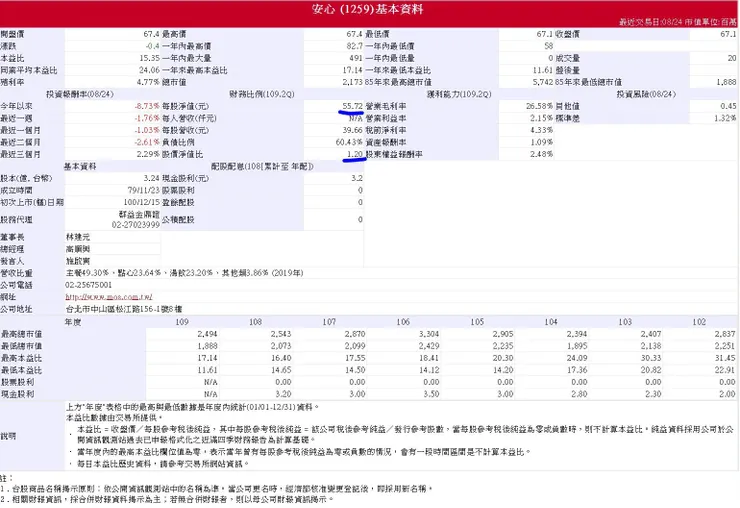Select the '一年內最大量' value '491'

click(x=356, y=58)
